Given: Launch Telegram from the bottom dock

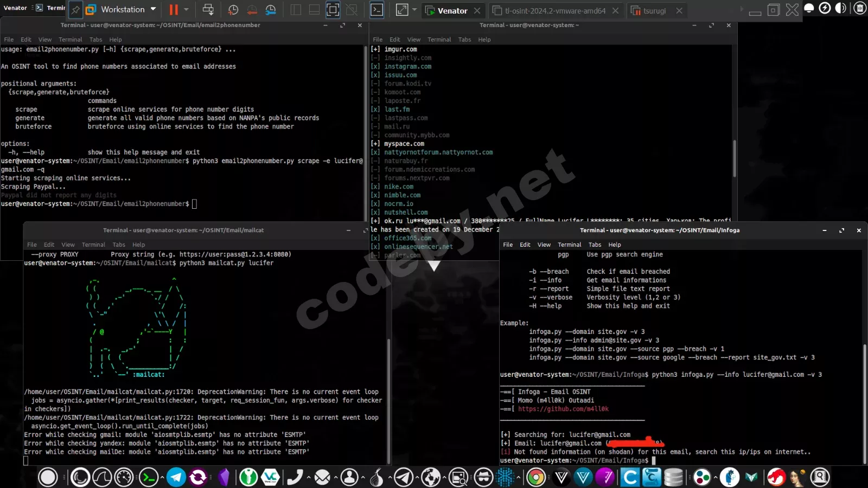Looking at the screenshot, I should tap(176, 477).
